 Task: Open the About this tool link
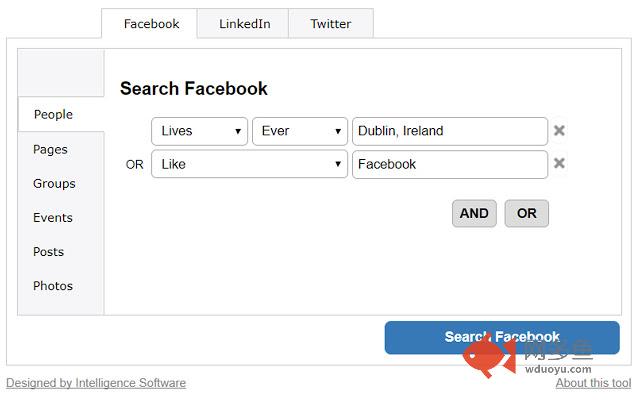(593, 383)
